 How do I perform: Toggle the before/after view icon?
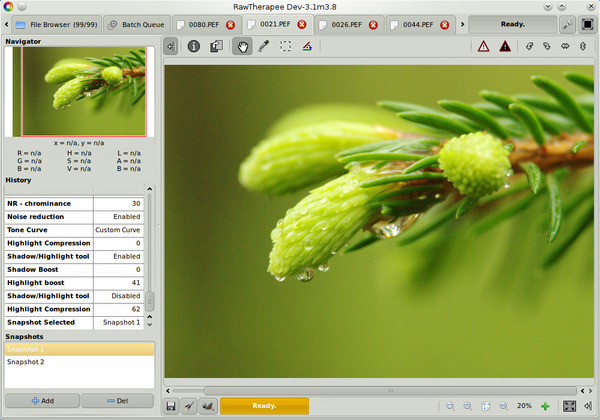pos(216,46)
